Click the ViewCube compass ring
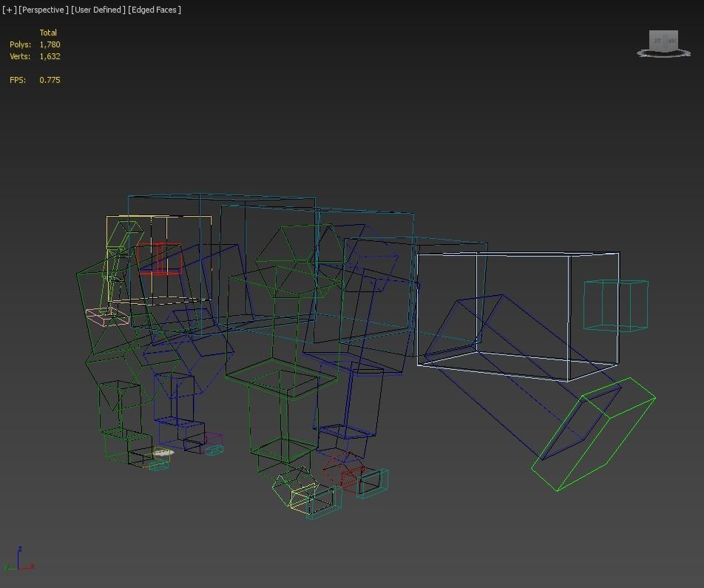704x588 pixels. 663,54
